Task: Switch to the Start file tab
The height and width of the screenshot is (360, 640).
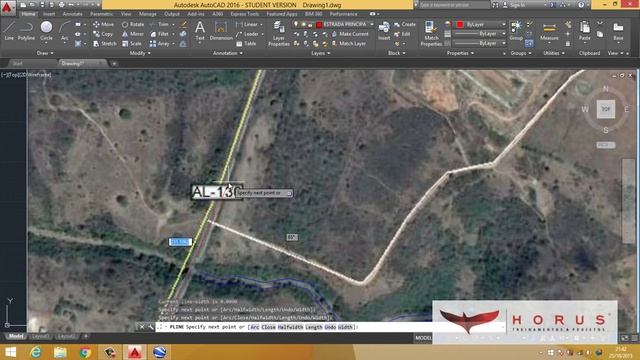Action: (18, 64)
